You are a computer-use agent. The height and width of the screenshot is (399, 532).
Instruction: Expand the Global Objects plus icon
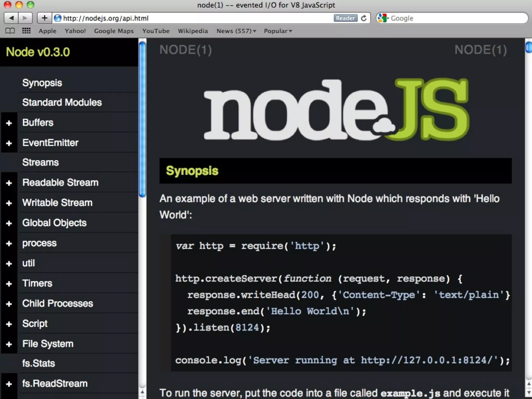click(x=9, y=223)
